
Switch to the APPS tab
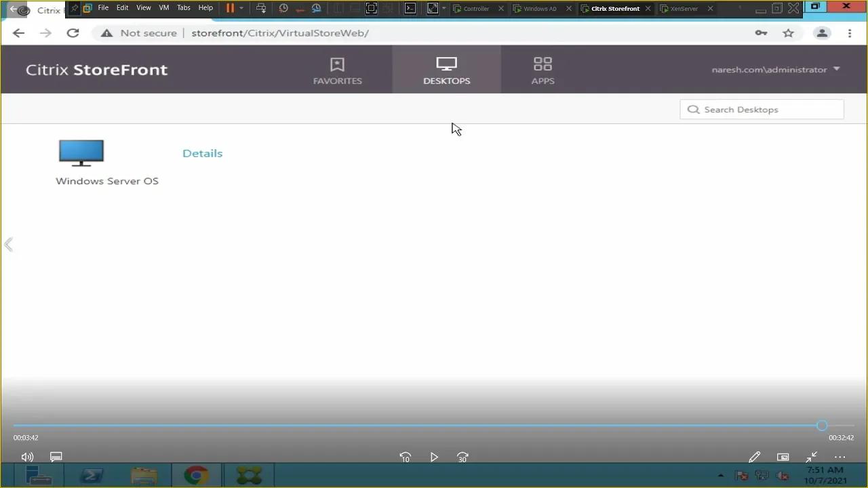(x=542, y=69)
